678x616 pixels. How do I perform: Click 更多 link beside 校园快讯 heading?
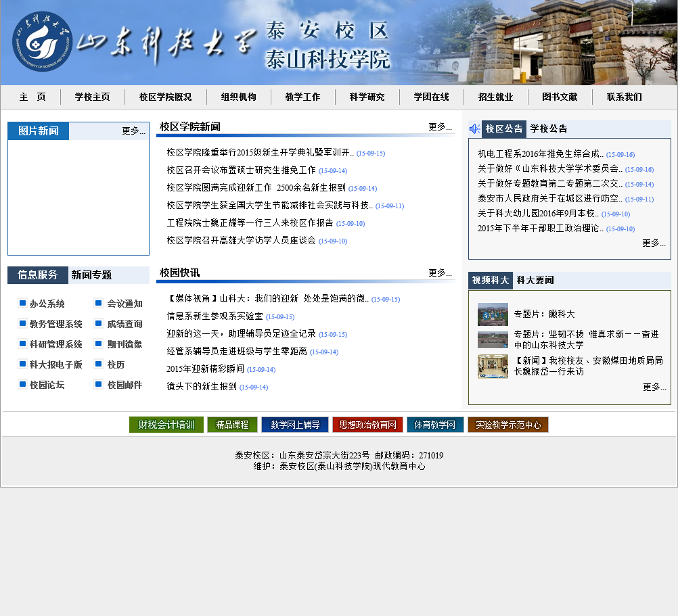pos(440,273)
